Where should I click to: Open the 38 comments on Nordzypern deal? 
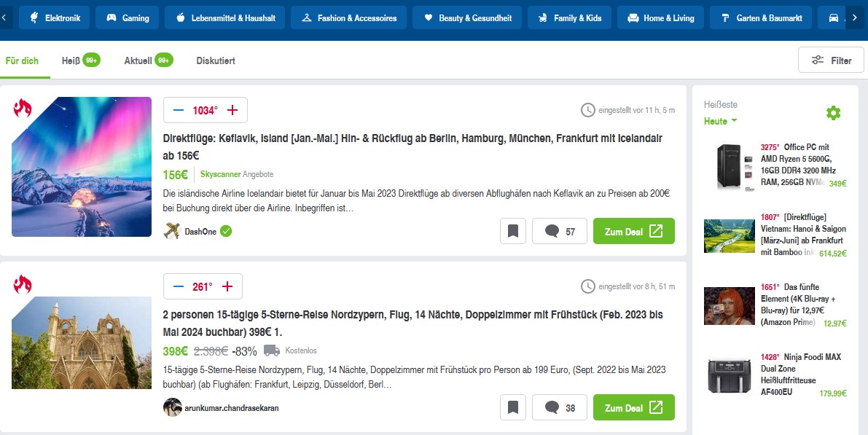pyautogui.click(x=560, y=407)
